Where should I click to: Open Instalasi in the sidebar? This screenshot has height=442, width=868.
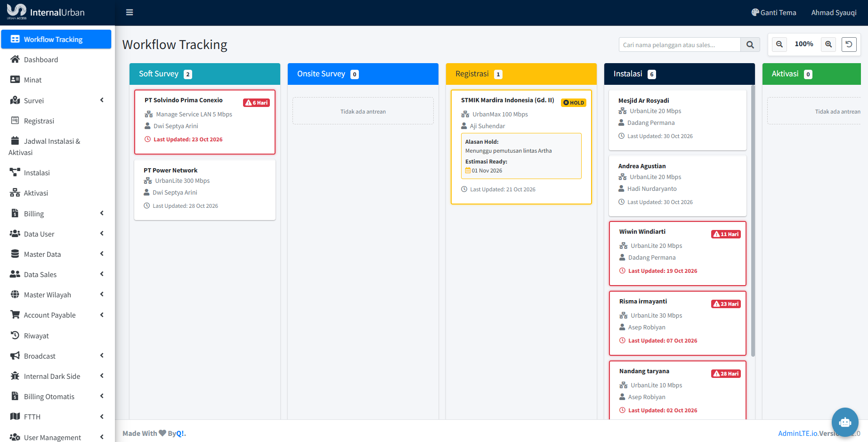57,172
